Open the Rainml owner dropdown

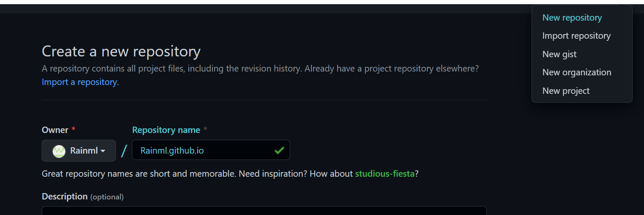79,151
